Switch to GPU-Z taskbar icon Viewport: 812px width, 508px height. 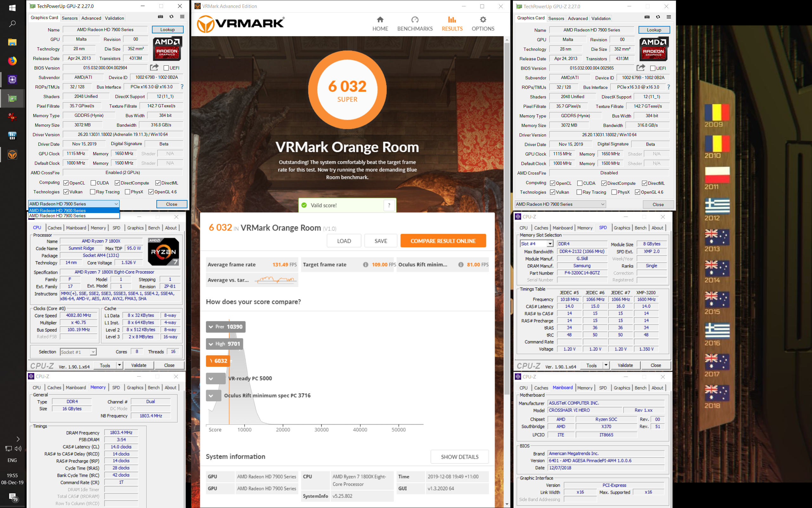tap(12, 98)
